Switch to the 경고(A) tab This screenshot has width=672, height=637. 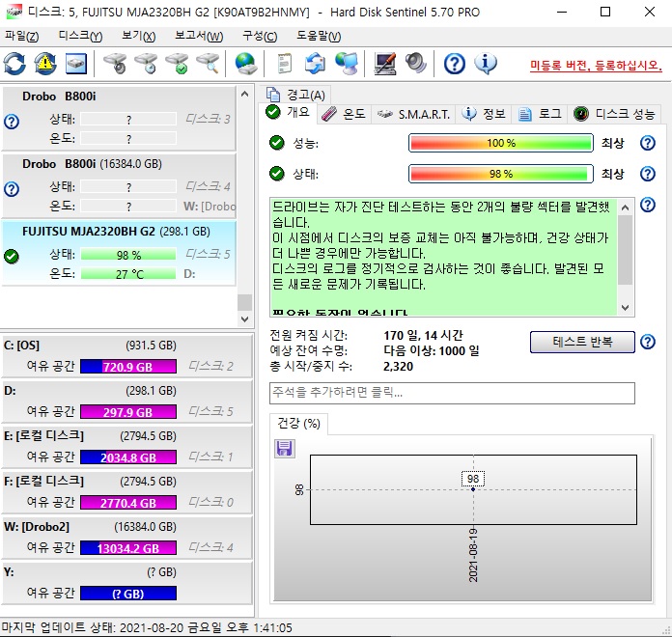pos(295,95)
